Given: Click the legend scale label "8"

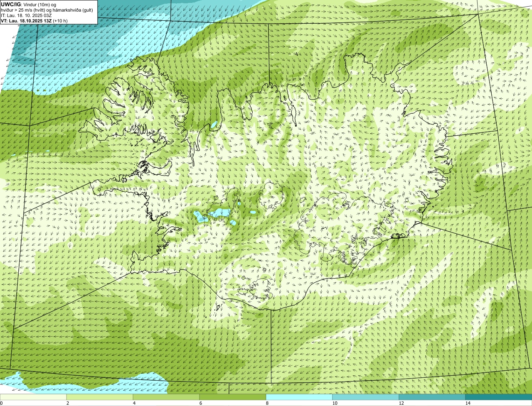Looking at the screenshot, I should tap(267, 403).
